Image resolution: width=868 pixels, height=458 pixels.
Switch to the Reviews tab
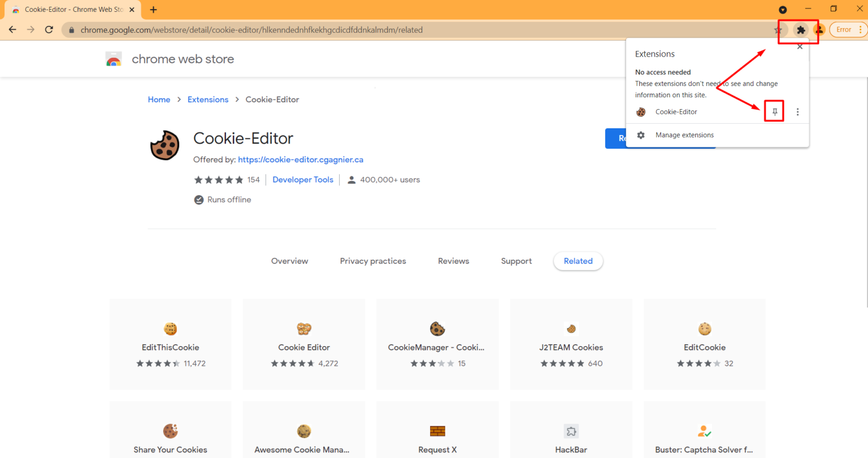click(453, 261)
